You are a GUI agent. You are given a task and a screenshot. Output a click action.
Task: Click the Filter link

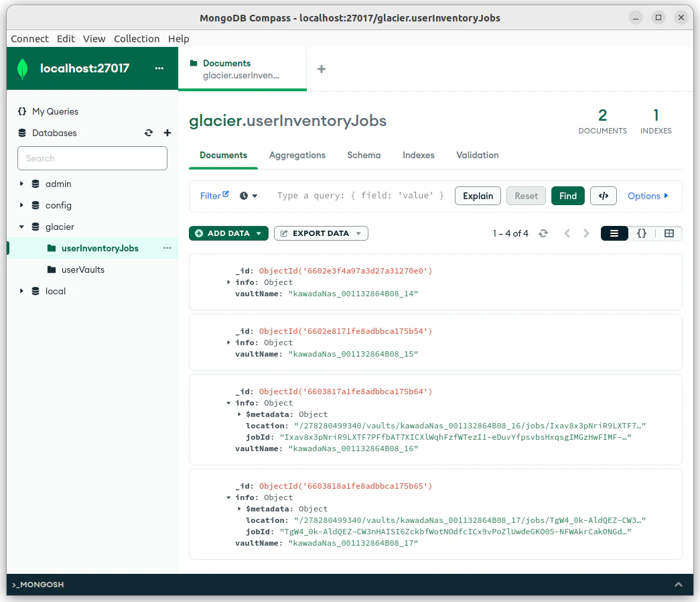pyautogui.click(x=210, y=196)
